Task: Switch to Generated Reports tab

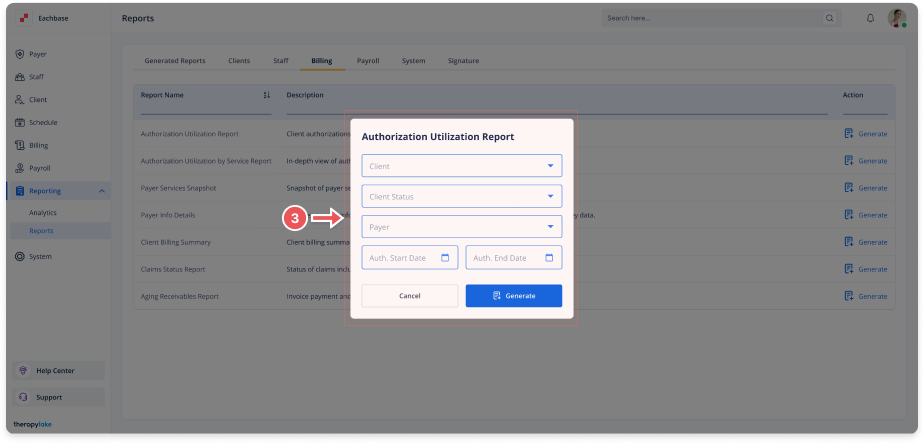Action: click(x=175, y=61)
